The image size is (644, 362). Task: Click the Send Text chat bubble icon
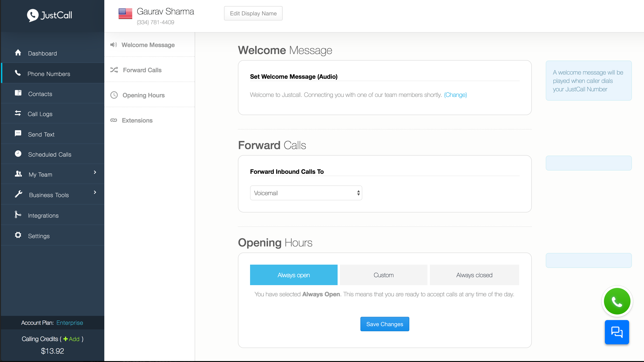click(x=18, y=133)
